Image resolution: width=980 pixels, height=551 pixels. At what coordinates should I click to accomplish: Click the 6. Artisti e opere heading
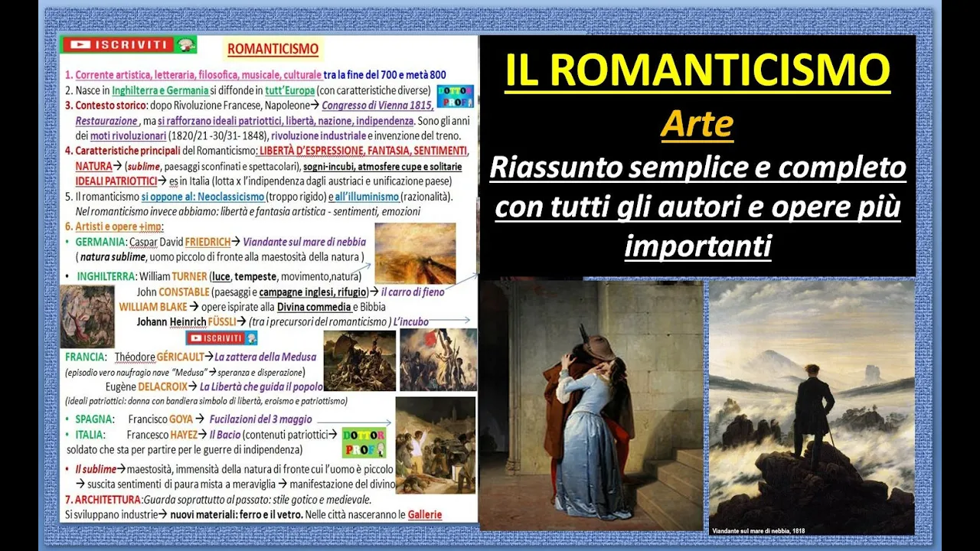point(114,227)
